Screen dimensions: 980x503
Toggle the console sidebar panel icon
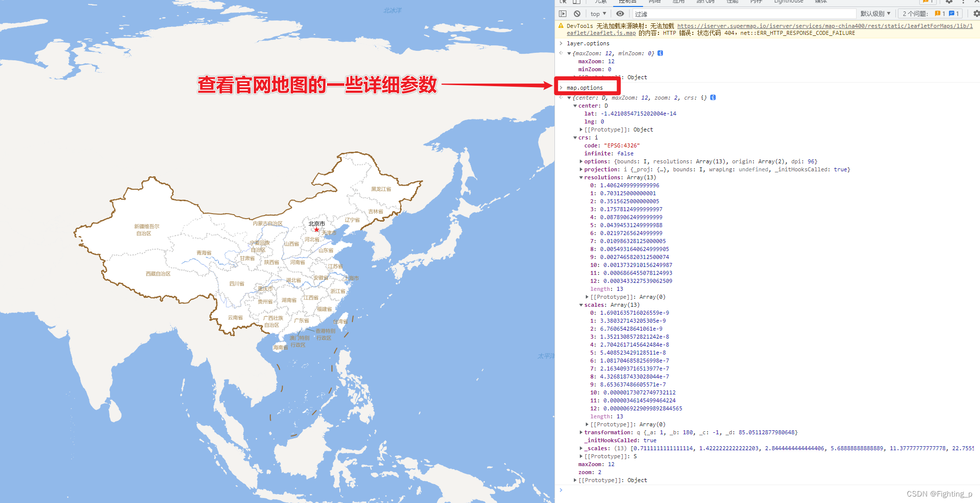pos(563,13)
